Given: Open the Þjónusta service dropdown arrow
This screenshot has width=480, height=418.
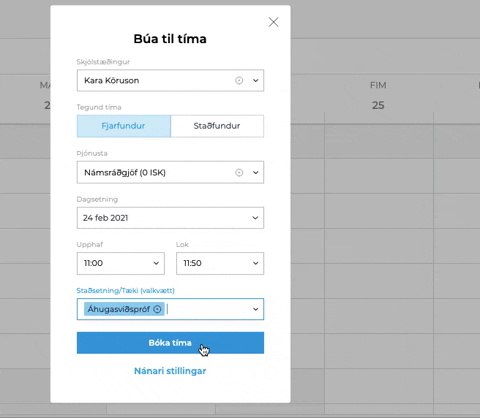Looking at the screenshot, I should (x=255, y=172).
